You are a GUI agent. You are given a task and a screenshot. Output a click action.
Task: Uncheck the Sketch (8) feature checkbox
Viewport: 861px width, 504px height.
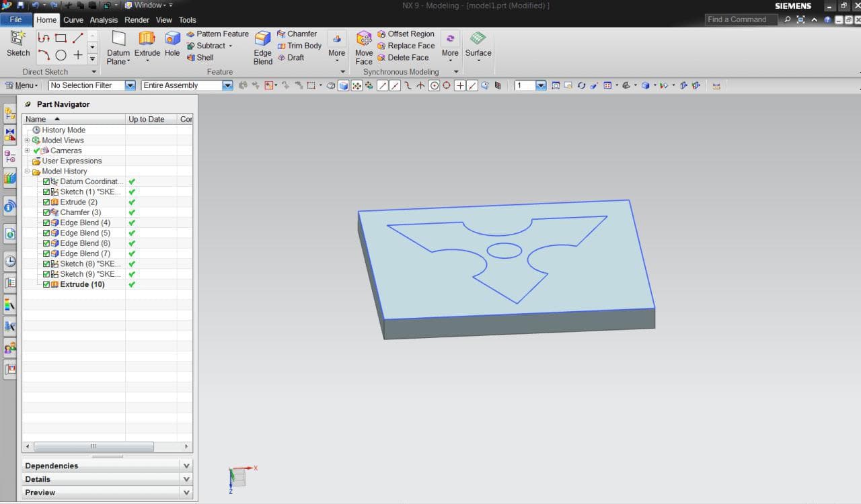[46, 264]
